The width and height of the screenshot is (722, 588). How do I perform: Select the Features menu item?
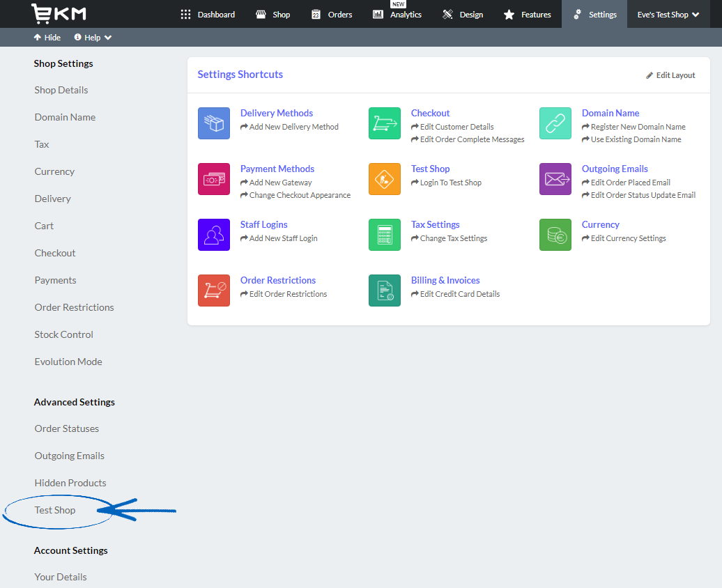point(528,15)
